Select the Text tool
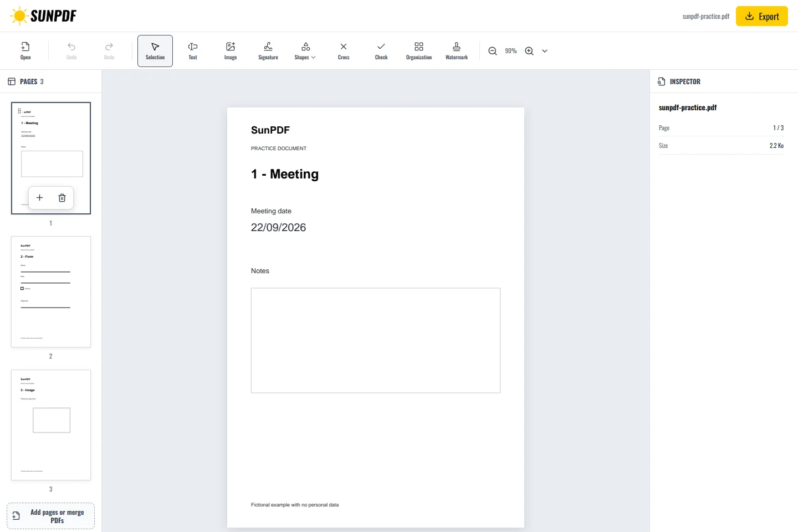Viewport: 798px width, 532px height. [193, 51]
